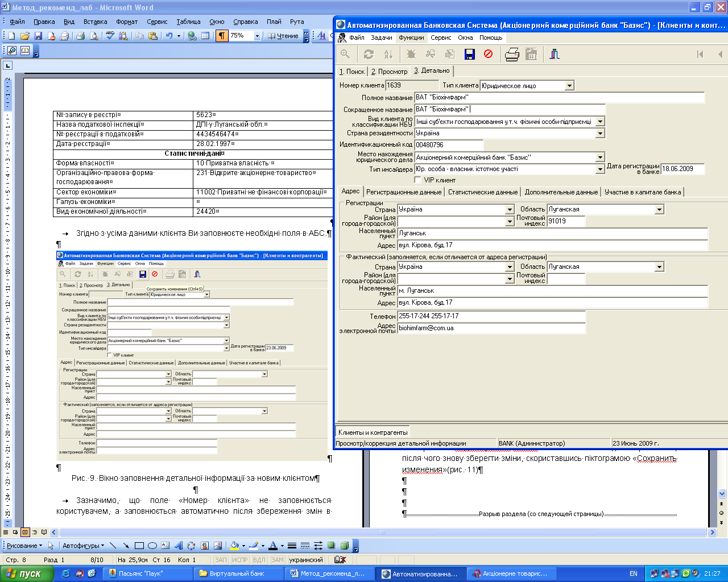Expand the Тип инсайдера dropdown
This screenshot has width=728, height=582.
600,169
